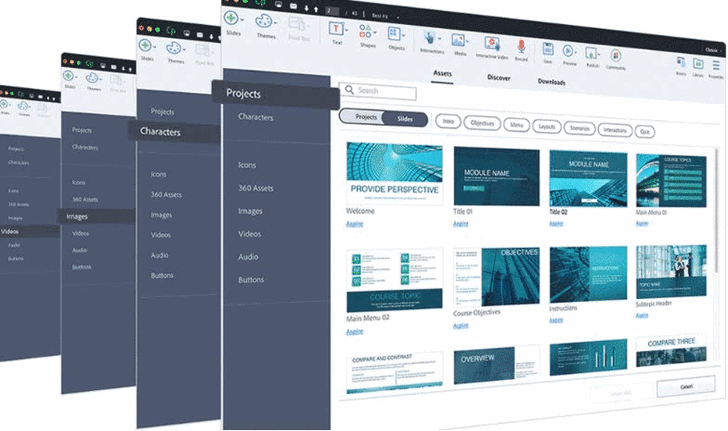Screen dimensions: 728x431
Task: Open the Best Fit zoom dropdown
Action: tap(385, 16)
